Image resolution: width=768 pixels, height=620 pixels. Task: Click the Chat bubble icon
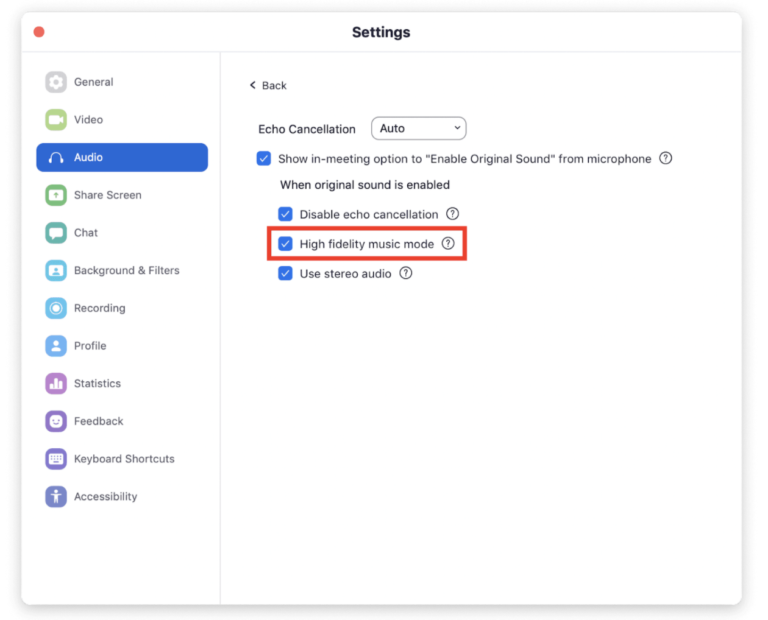[x=56, y=233]
